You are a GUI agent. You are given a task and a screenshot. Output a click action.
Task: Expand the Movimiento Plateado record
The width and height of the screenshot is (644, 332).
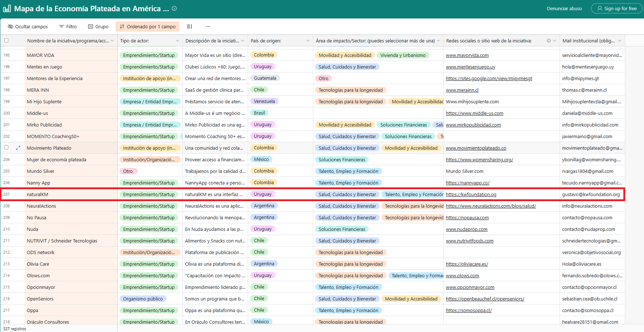pyautogui.click(x=18, y=148)
